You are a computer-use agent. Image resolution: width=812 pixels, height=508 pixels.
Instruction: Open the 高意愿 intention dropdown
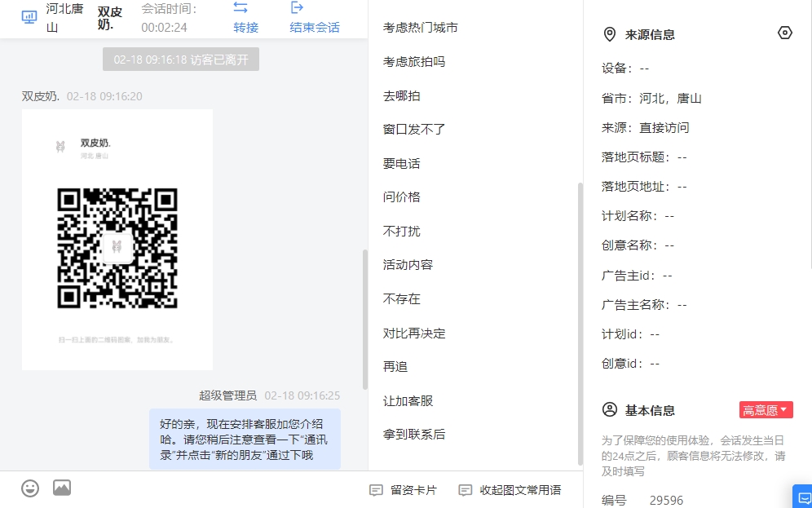pyautogui.click(x=766, y=410)
